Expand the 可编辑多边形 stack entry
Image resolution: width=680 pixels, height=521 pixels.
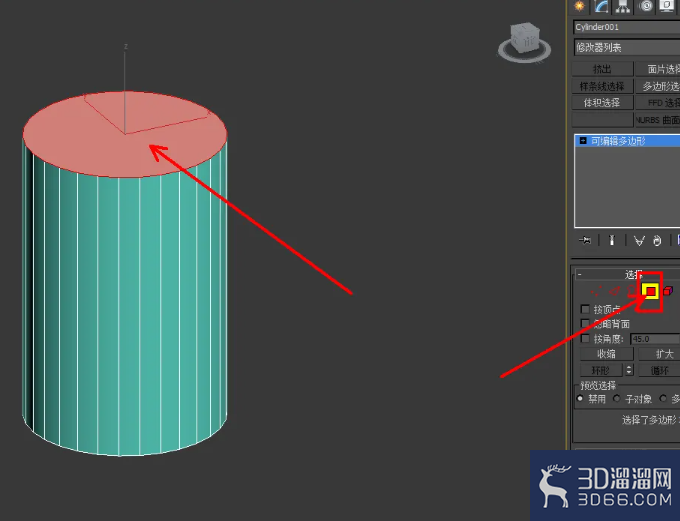(x=583, y=141)
